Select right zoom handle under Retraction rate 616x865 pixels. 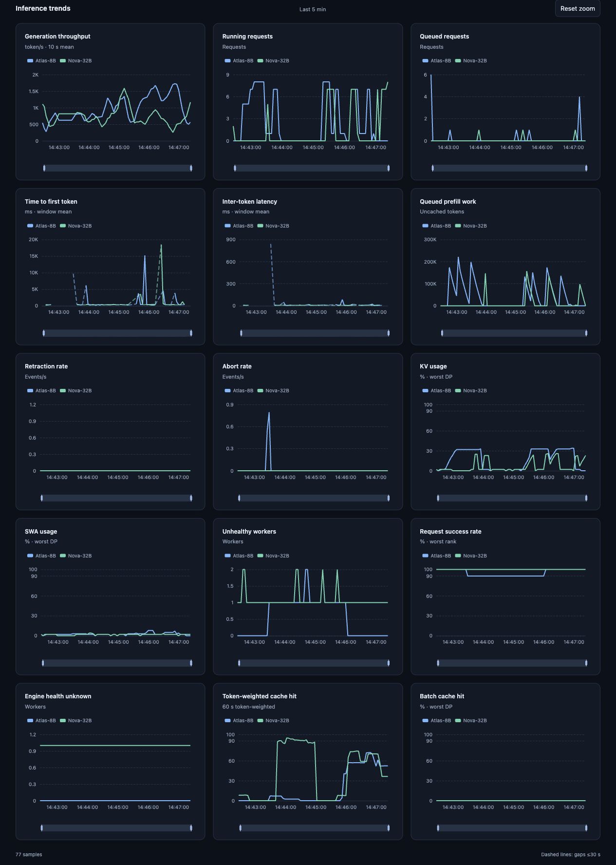click(191, 498)
